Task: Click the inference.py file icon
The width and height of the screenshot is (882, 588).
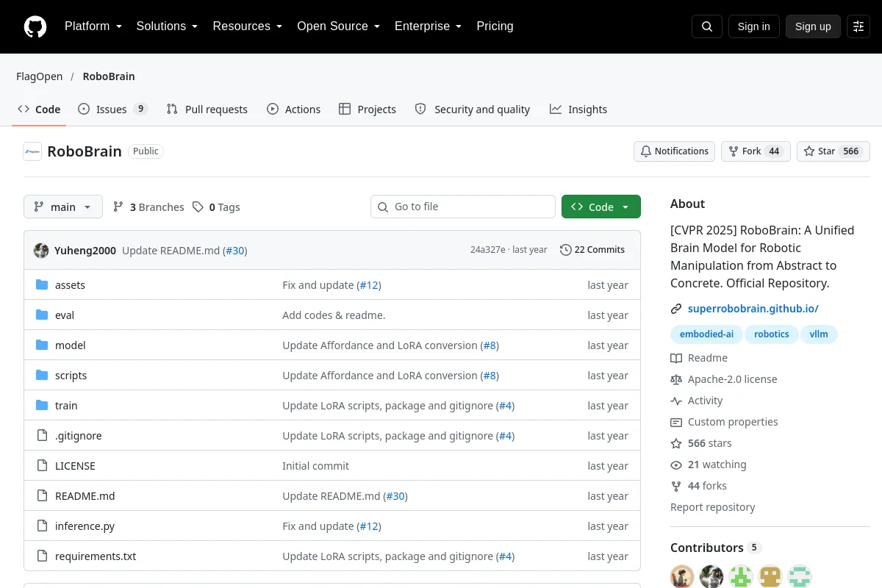Action: (x=42, y=526)
